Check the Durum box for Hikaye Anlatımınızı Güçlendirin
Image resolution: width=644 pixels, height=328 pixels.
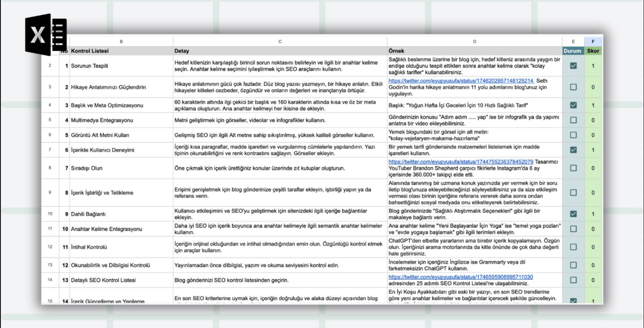click(x=573, y=87)
